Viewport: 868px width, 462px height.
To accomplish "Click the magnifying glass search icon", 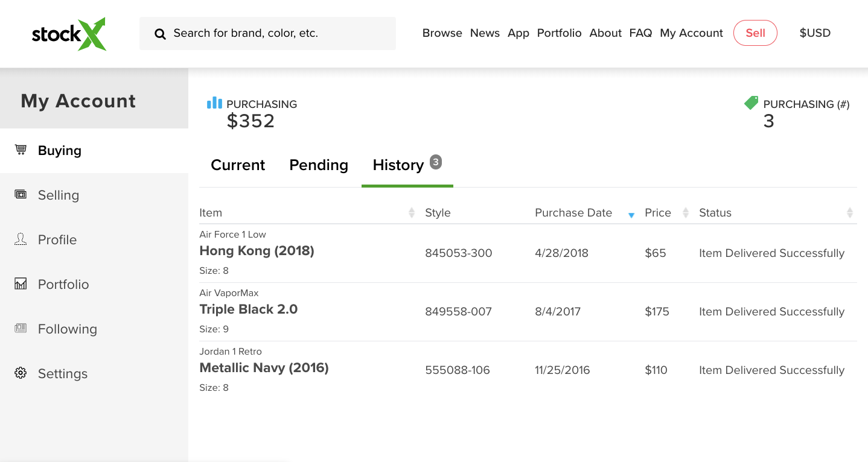I will pos(160,34).
